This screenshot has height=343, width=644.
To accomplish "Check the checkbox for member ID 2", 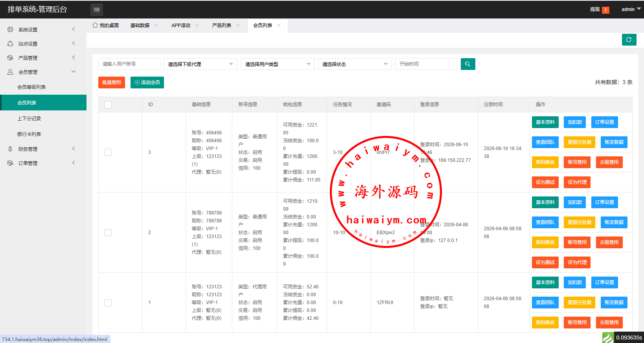I will point(108,233).
